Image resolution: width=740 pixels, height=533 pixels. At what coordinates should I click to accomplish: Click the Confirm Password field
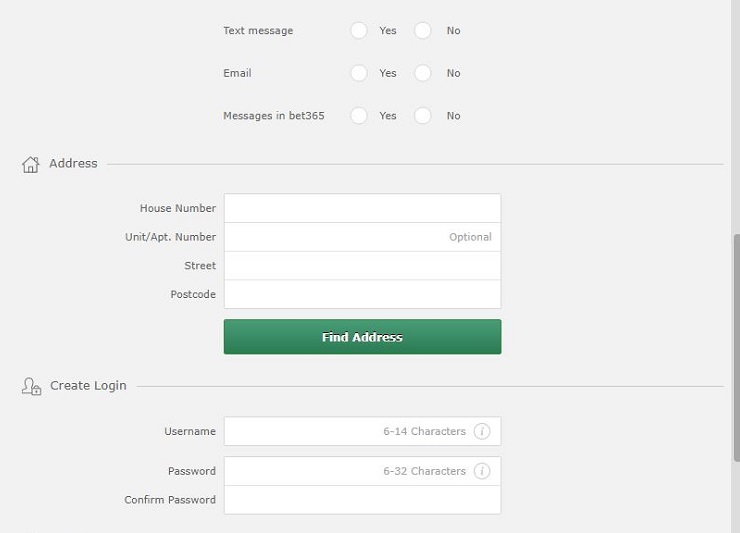[x=362, y=500]
